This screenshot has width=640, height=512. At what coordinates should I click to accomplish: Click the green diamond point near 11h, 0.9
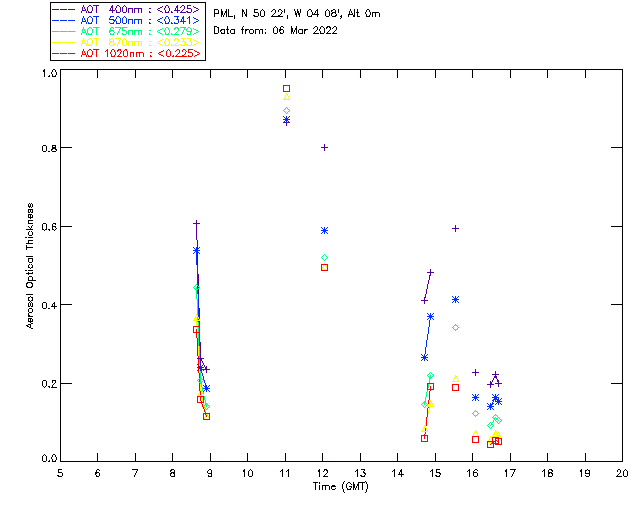[x=287, y=111]
